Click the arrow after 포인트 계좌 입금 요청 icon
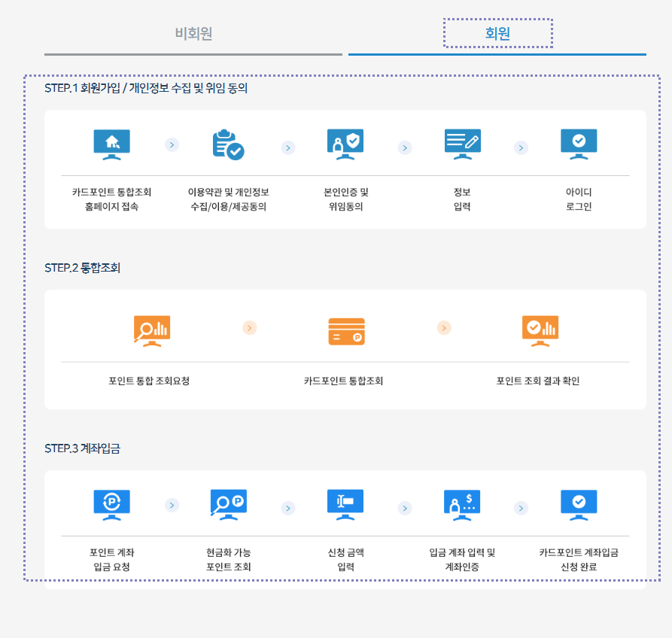This screenshot has width=672, height=638. coord(172,505)
